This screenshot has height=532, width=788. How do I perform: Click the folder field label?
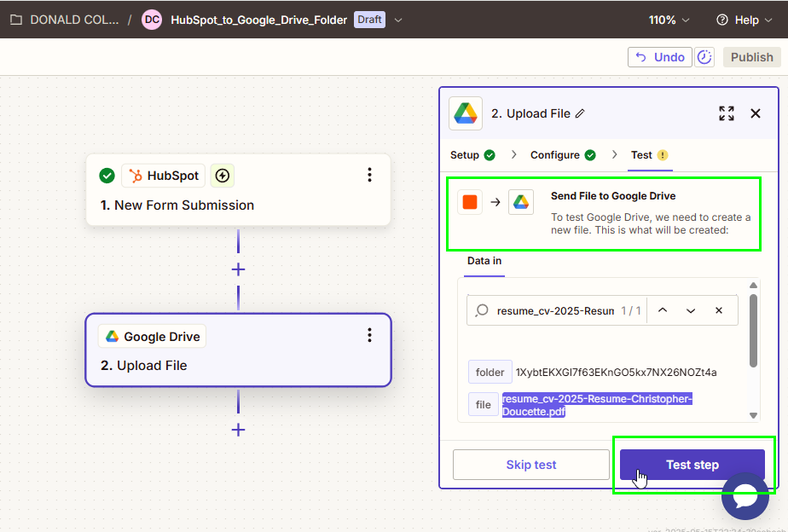click(490, 373)
